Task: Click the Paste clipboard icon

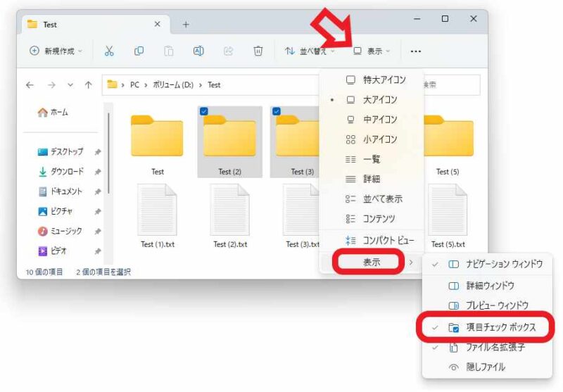Action: pos(168,51)
